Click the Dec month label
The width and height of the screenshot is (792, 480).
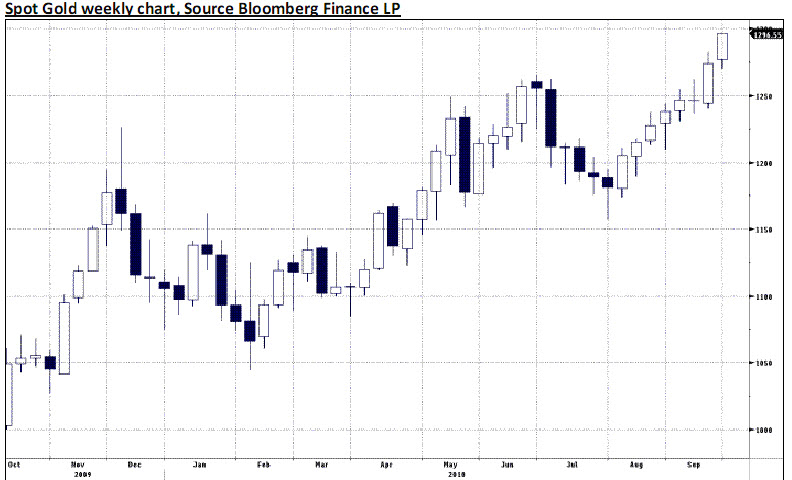(x=134, y=464)
